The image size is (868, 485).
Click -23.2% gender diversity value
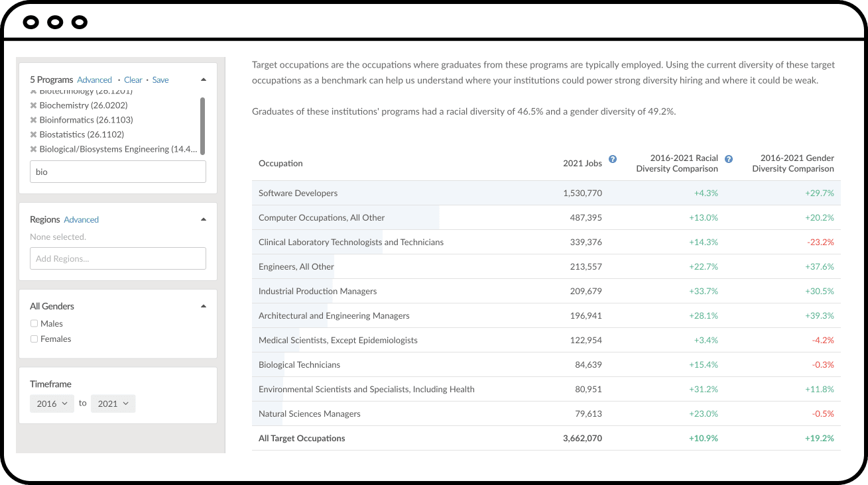[820, 242]
